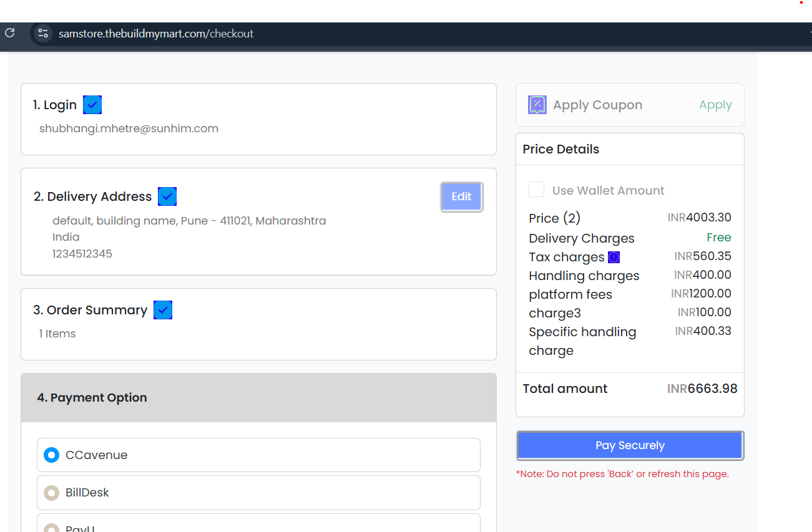Click the Pay Securely button
The width and height of the screenshot is (812, 532).
630,445
